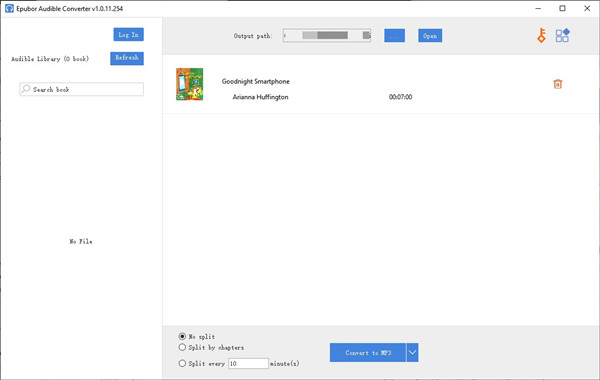
Task: Choose Split by chapters
Action: [182, 347]
